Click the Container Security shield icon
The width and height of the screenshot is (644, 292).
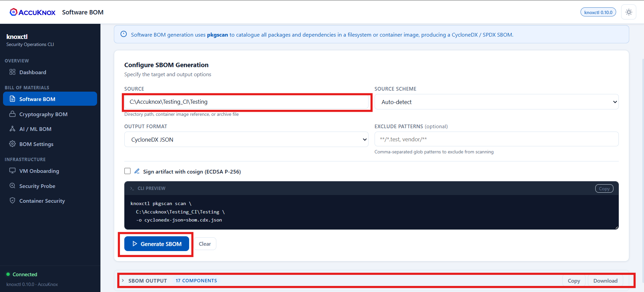coord(12,200)
